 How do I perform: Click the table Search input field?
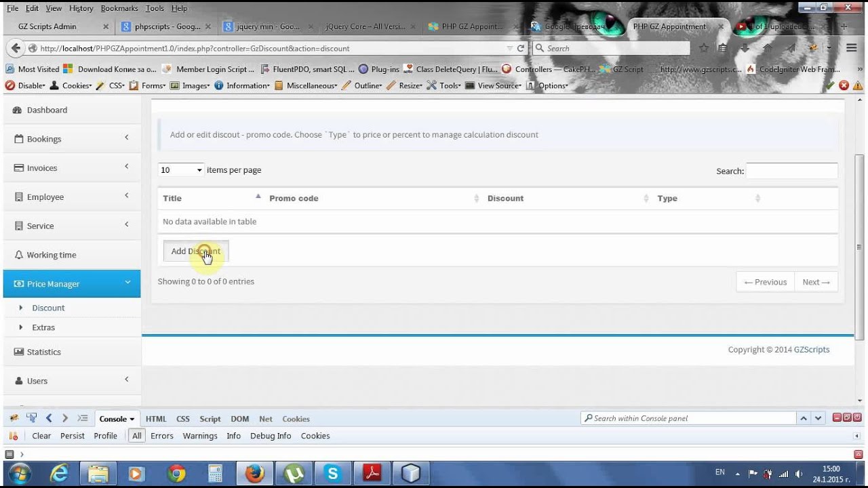click(792, 171)
